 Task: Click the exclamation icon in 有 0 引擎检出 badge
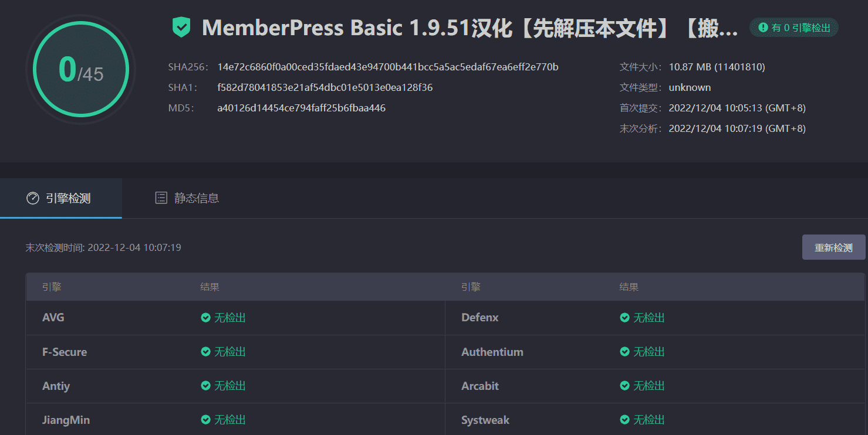pyautogui.click(x=763, y=27)
